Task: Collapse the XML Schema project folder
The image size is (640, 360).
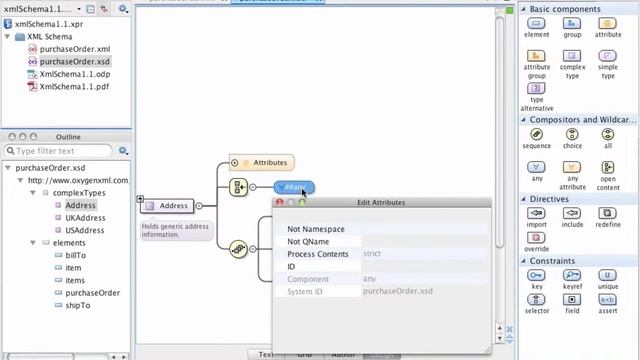Action: [x=7, y=37]
